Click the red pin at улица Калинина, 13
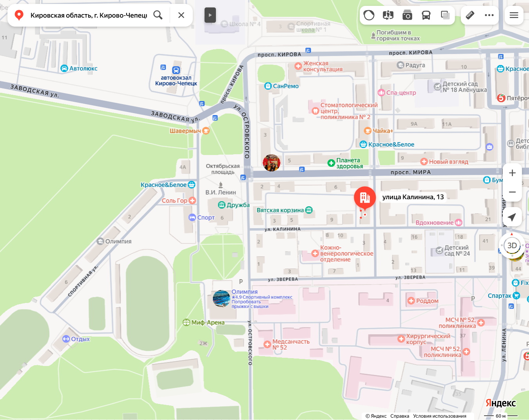This screenshot has height=420, width=529. [365, 198]
